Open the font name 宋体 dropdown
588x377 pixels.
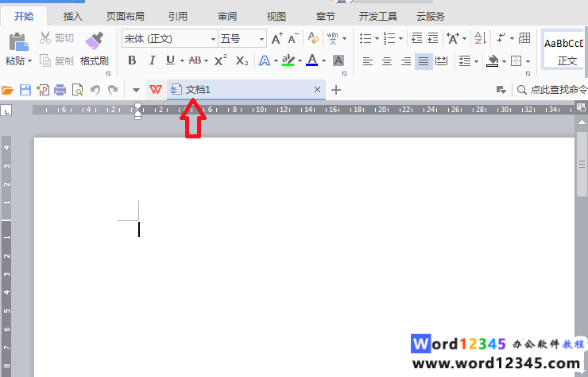pos(213,39)
